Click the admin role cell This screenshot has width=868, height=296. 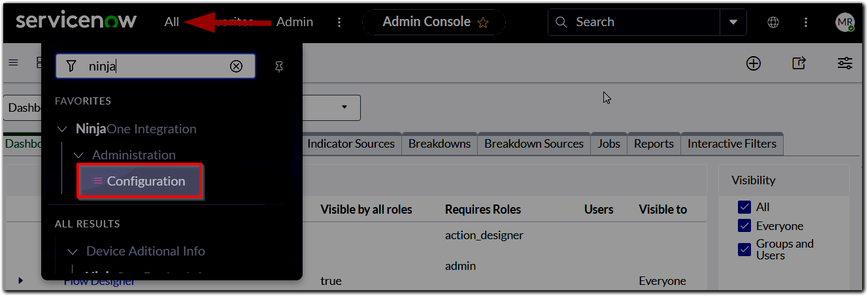pyautogui.click(x=461, y=266)
